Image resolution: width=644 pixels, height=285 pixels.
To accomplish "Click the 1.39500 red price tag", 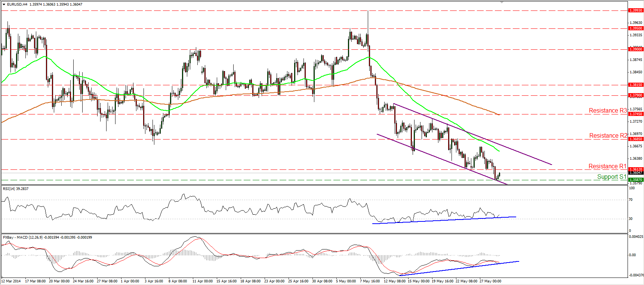I will (636, 28).
